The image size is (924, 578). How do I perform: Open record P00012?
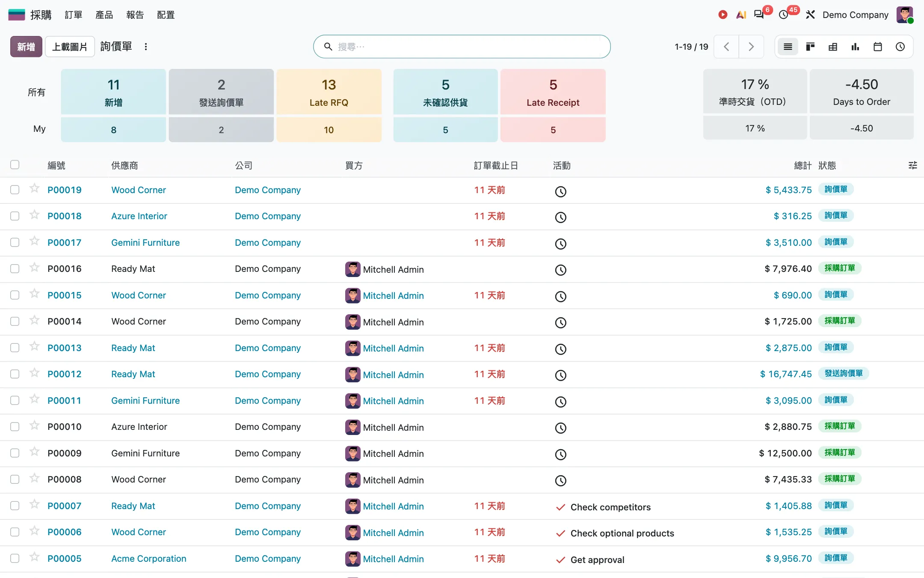pos(65,374)
